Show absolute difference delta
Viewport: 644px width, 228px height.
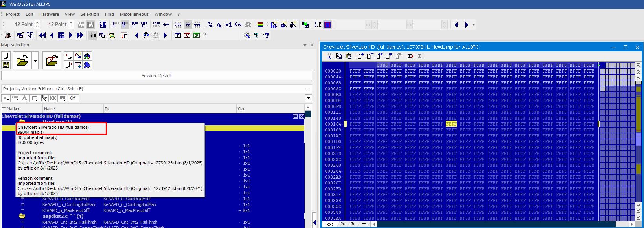219,25
